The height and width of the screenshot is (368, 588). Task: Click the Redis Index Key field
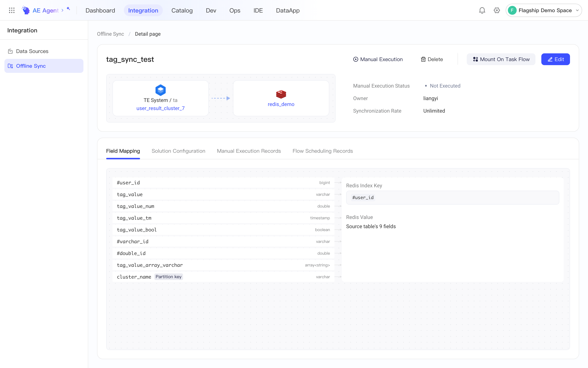pyautogui.click(x=452, y=198)
